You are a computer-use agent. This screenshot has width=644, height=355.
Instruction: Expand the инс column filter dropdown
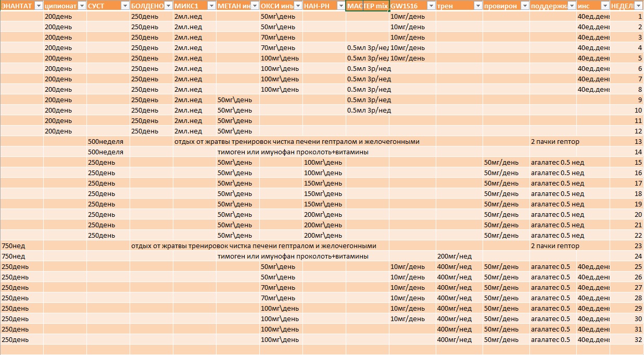(x=604, y=6)
